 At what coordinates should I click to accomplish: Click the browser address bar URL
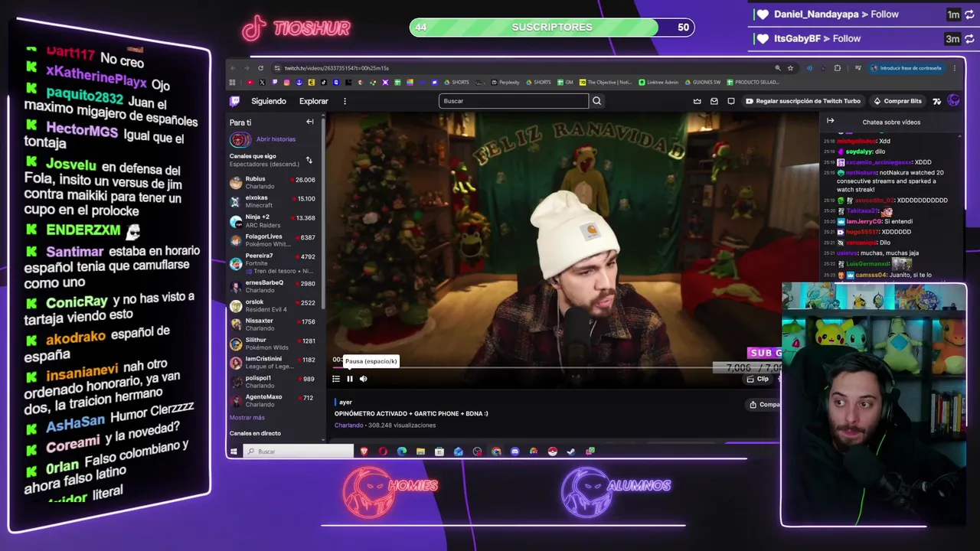point(337,68)
